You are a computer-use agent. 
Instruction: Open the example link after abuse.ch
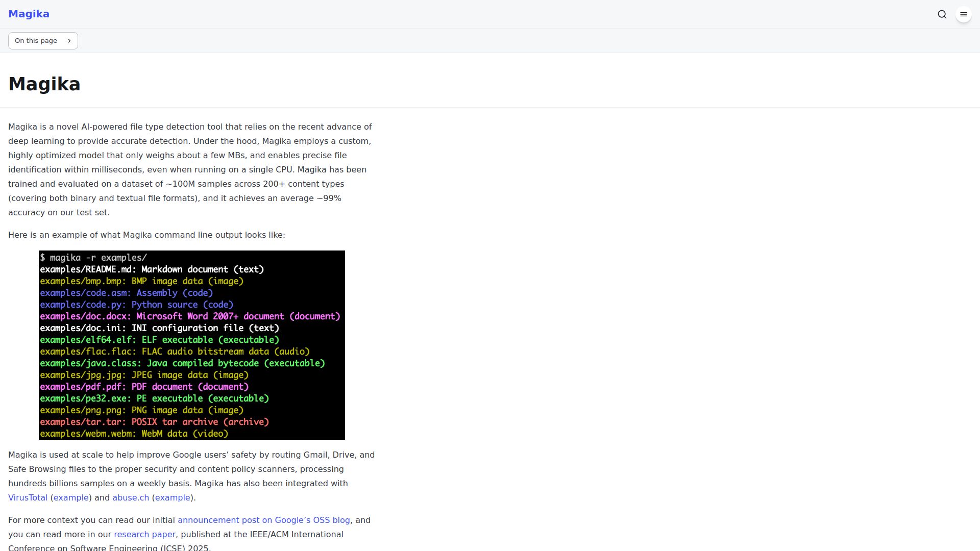pyautogui.click(x=173, y=497)
